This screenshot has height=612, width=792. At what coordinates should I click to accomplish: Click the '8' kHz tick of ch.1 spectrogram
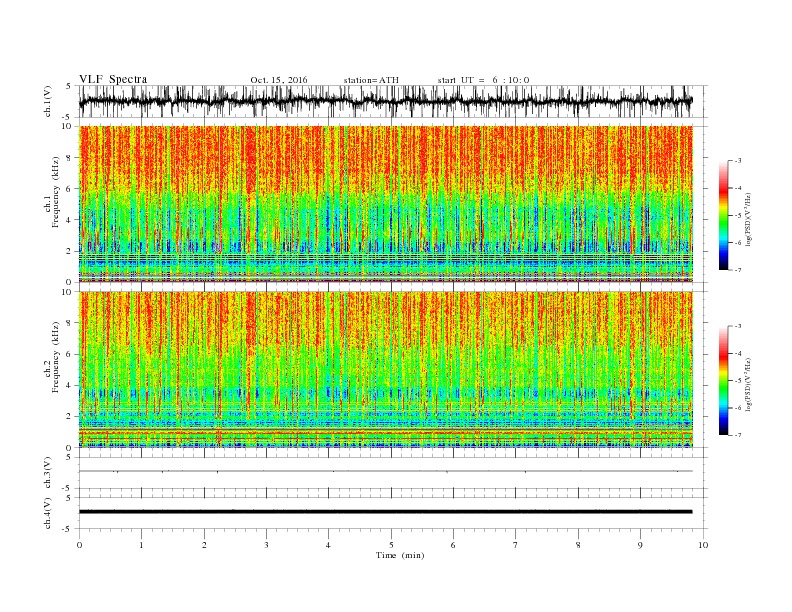click(x=70, y=158)
